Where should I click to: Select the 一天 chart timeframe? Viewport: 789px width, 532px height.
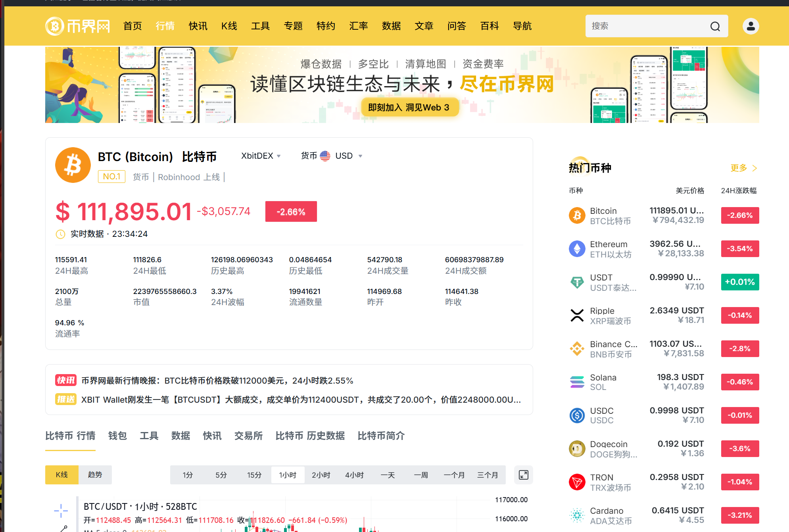388,475
